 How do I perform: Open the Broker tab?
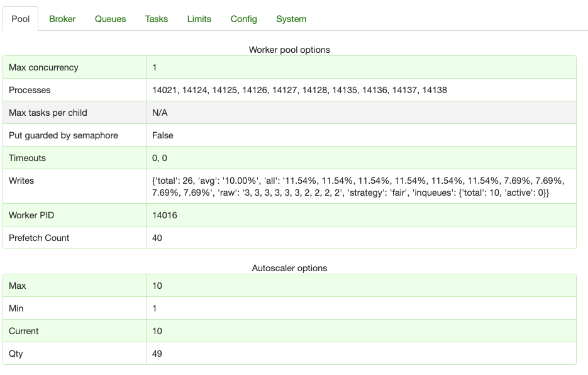pyautogui.click(x=62, y=19)
